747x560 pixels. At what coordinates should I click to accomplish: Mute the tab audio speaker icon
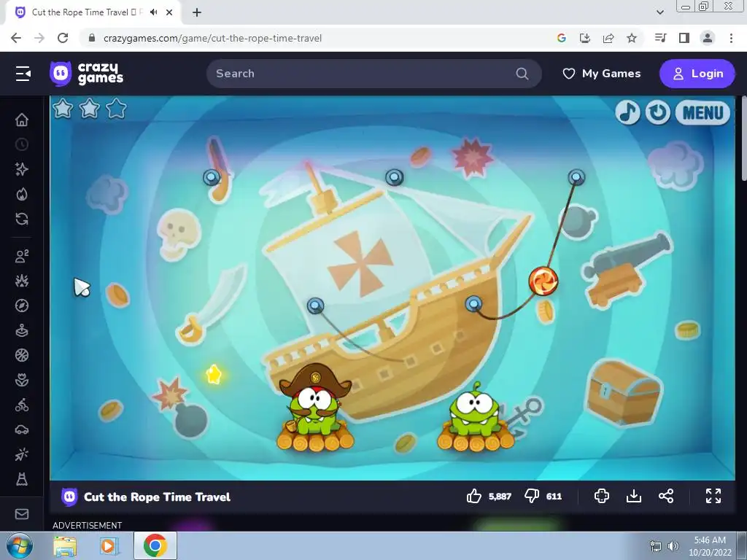(x=153, y=12)
